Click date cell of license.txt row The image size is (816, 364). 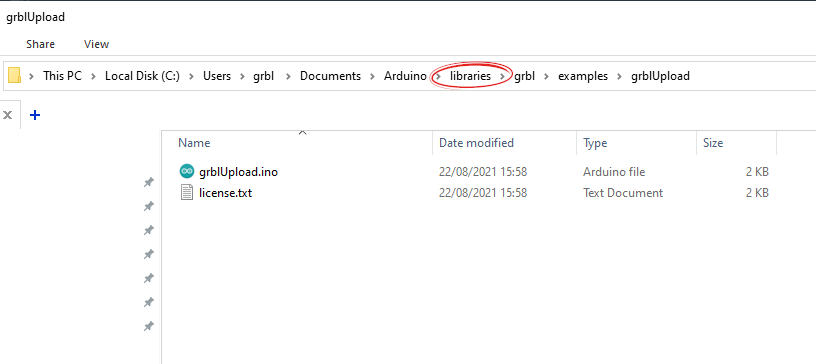[483, 193]
